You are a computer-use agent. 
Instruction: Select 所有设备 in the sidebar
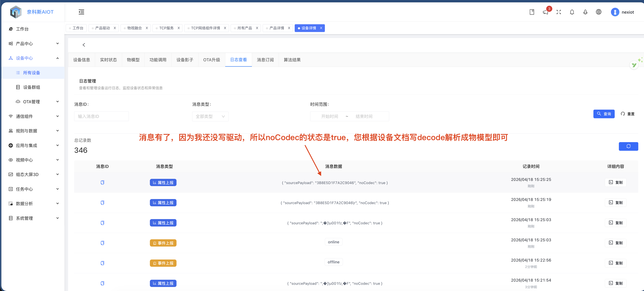[x=33, y=73]
